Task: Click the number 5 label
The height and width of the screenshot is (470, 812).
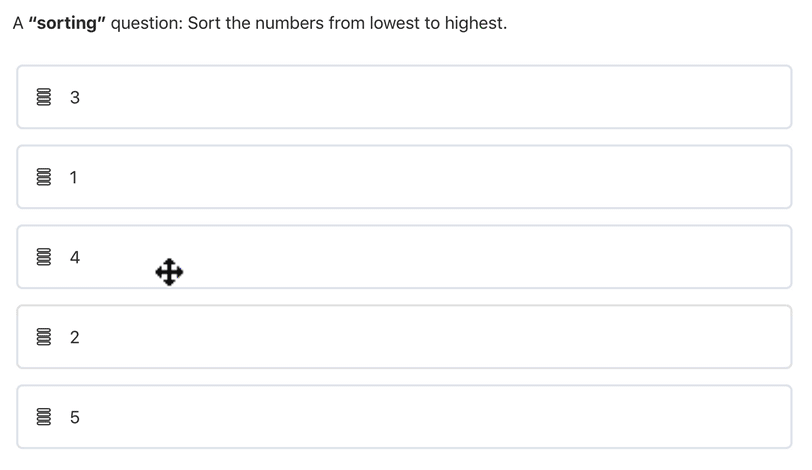Action: point(75,418)
